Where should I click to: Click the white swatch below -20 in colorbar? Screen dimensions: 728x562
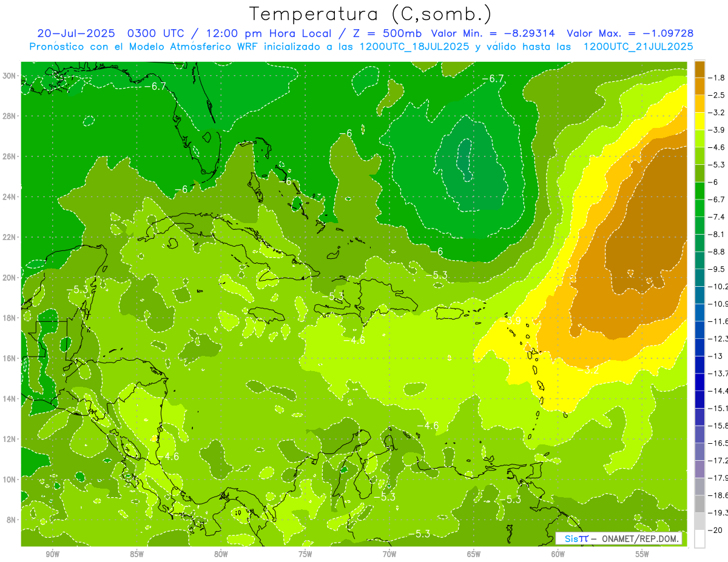pyautogui.click(x=699, y=539)
